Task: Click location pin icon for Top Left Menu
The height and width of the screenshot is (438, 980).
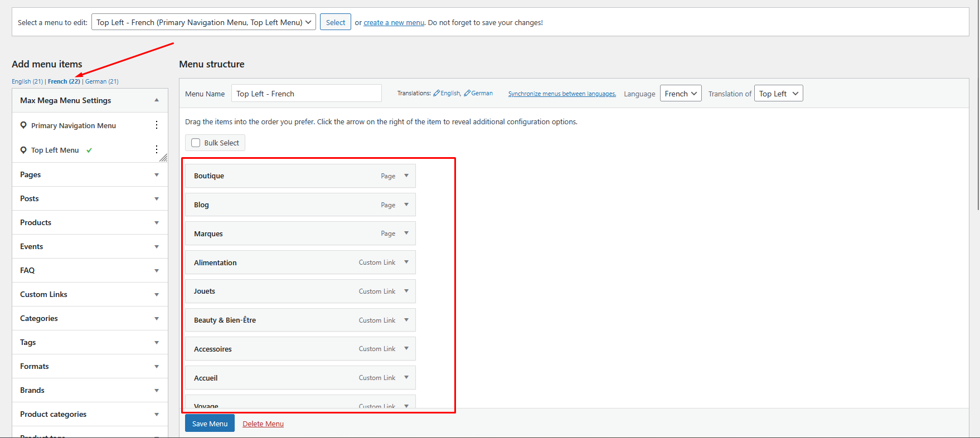Action: pyautogui.click(x=23, y=150)
